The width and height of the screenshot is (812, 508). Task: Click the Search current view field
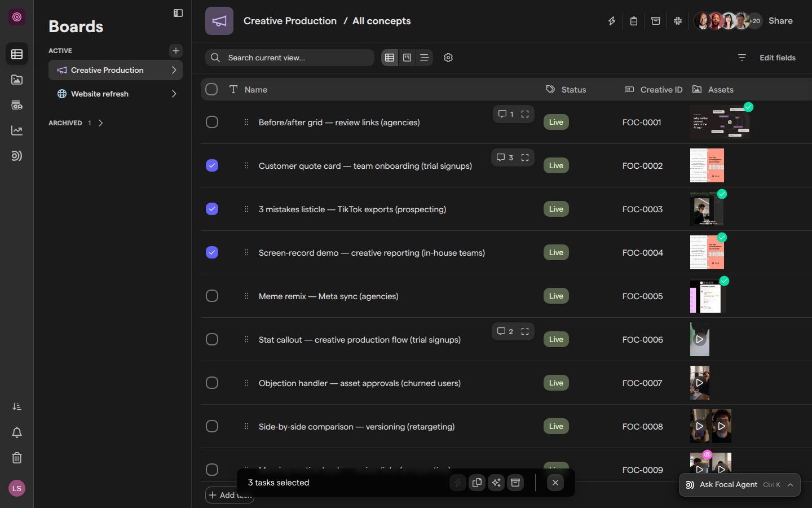[290, 58]
